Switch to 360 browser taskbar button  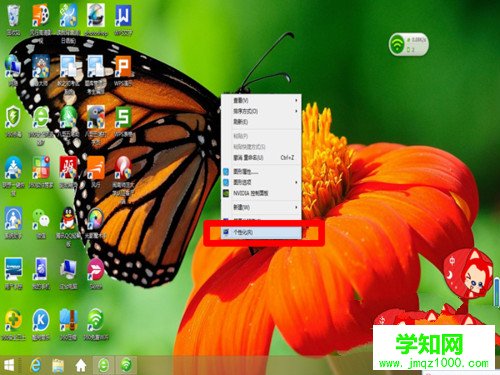(x=103, y=365)
